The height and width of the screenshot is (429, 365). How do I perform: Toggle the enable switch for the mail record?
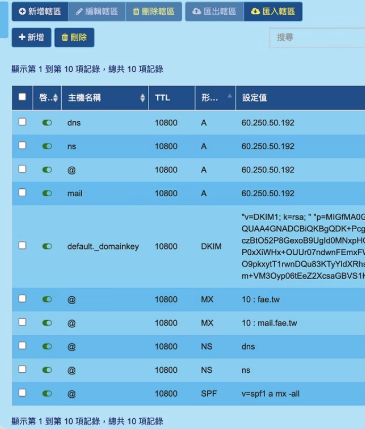47,193
